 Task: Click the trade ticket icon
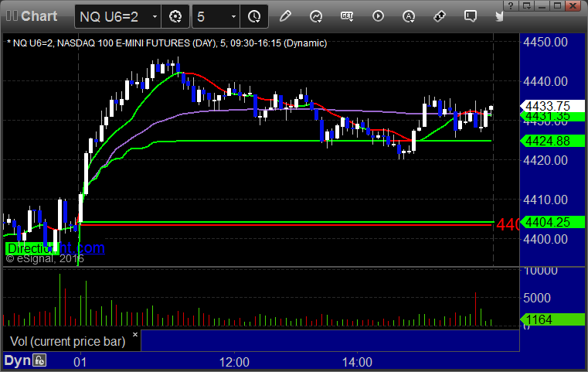click(x=440, y=16)
